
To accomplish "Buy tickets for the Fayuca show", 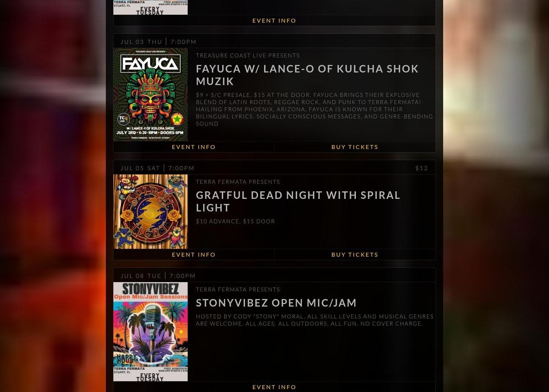I will [x=355, y=147].
